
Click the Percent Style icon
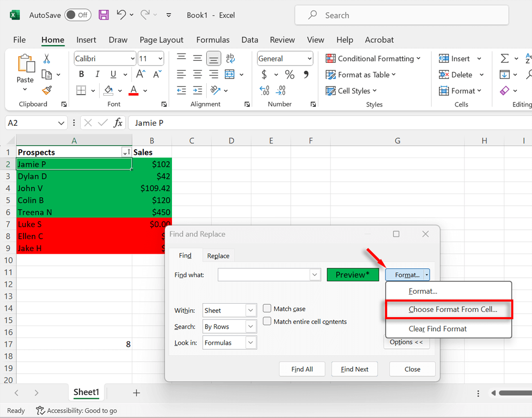289,74
